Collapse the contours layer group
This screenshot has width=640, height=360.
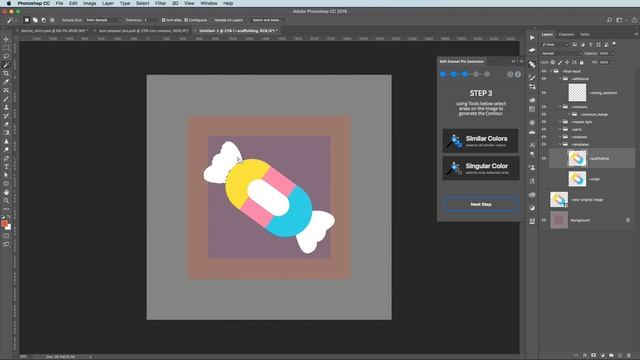[x=560, y=107]
